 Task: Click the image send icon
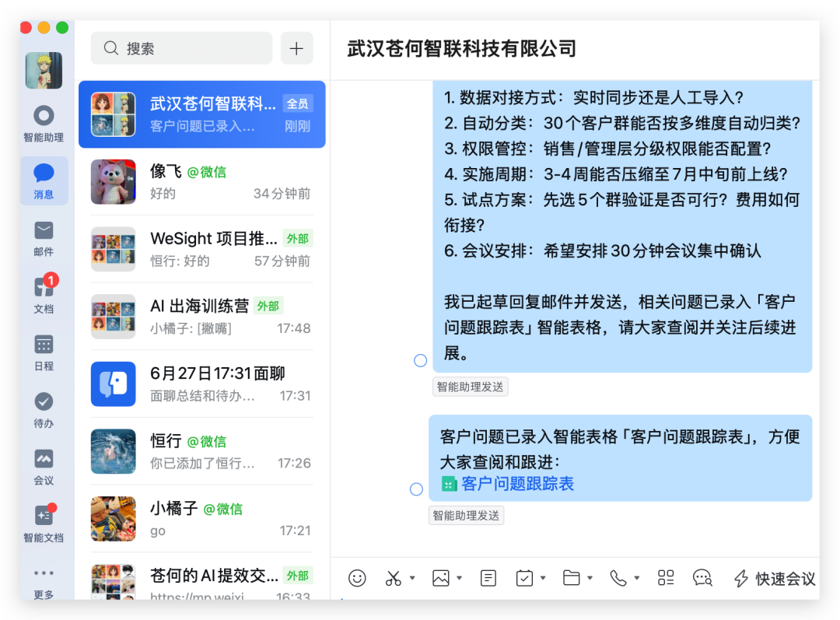point(441,578)
